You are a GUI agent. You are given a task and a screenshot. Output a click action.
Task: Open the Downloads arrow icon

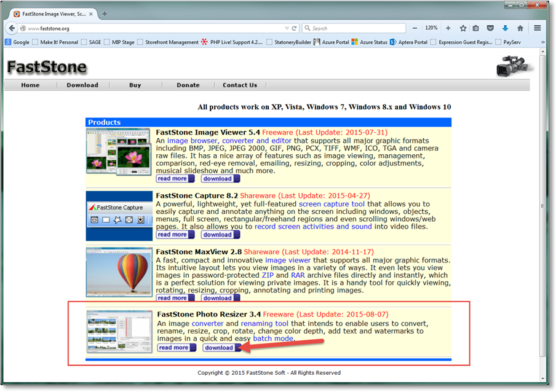[x=506, y=28]
